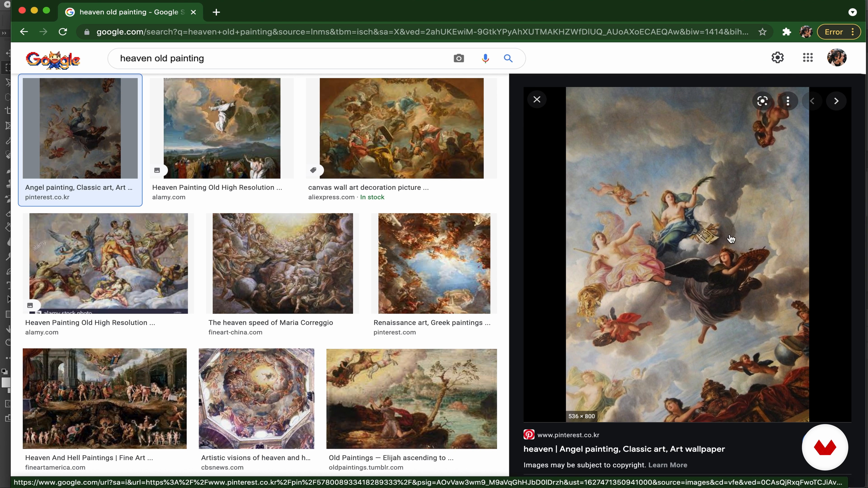Click the browser forward arrow
Image resolution: width=868 pixels, height=488 pixels.
pos(43,32)
